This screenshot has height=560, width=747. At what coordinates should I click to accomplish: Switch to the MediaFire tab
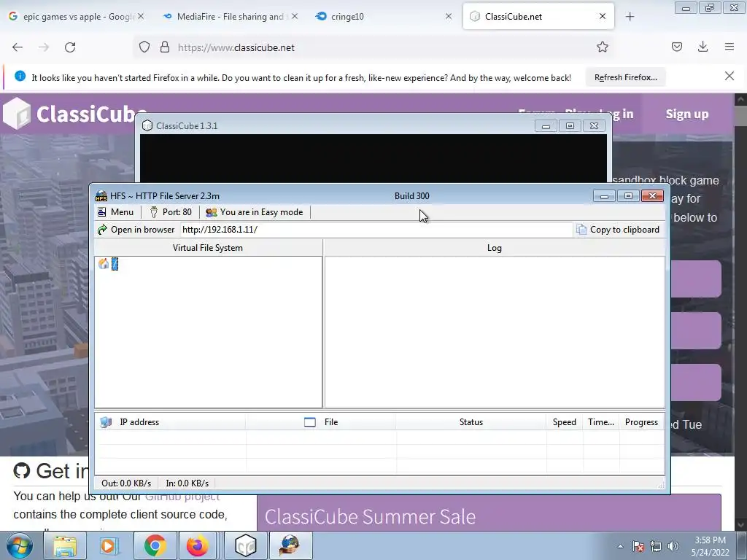tap(230, 17)
